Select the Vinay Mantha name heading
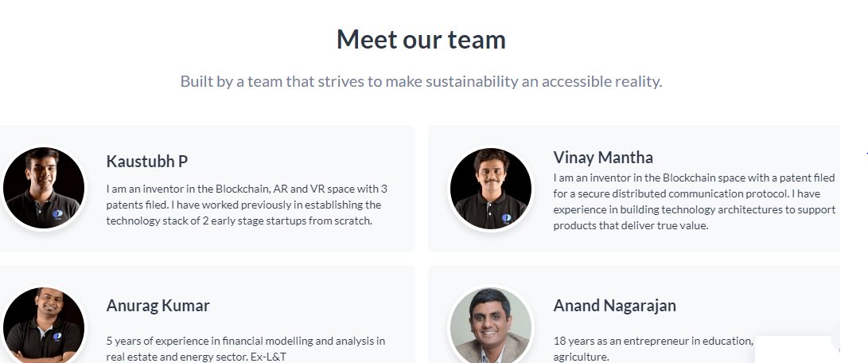Screen dimensions: 868x363 click(603, 158)
